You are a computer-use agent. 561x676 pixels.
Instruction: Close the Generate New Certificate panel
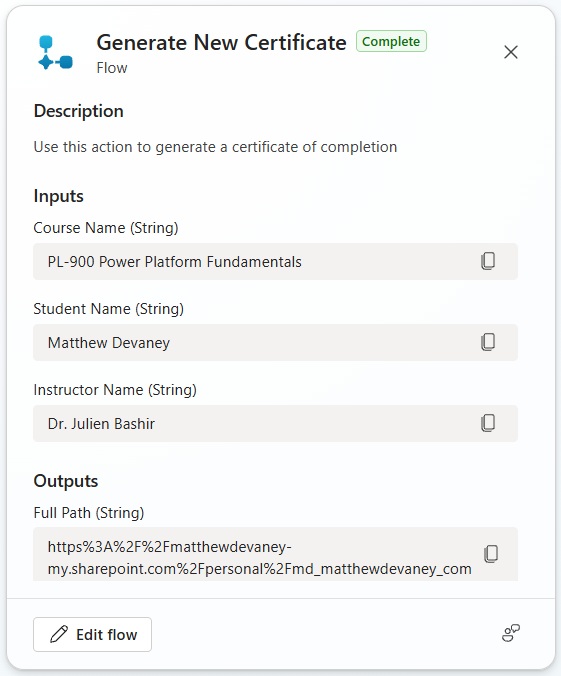[x=511, y=52]
